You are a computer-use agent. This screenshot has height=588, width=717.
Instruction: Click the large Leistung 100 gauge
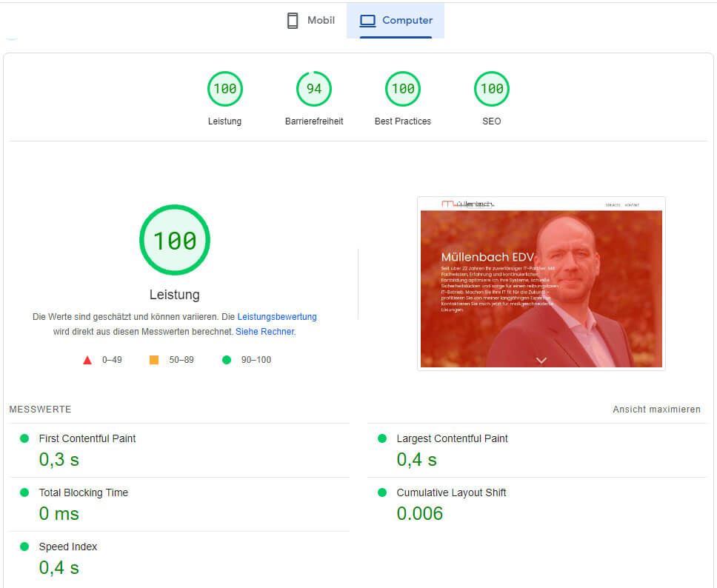[175, 240]
